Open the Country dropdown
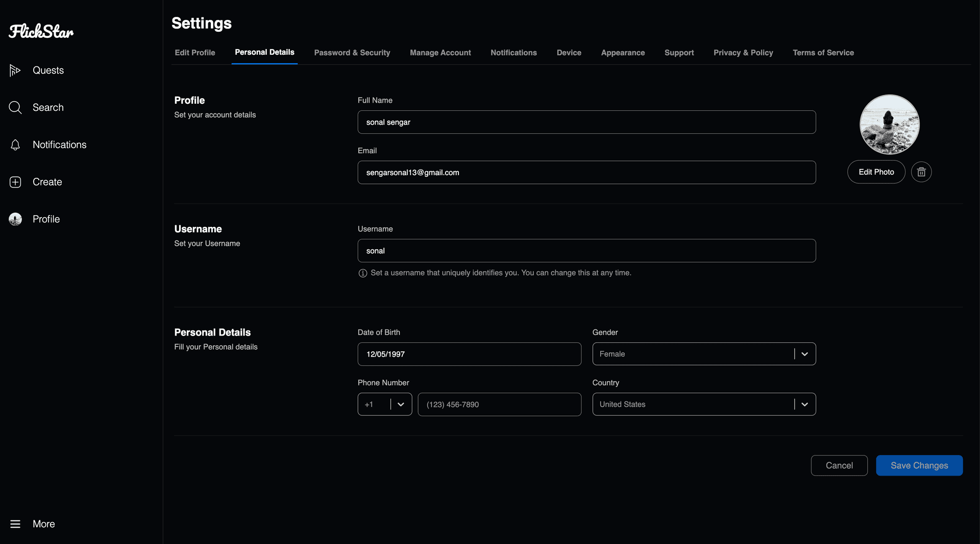This screenshot has width=980, height=544. 804,405
